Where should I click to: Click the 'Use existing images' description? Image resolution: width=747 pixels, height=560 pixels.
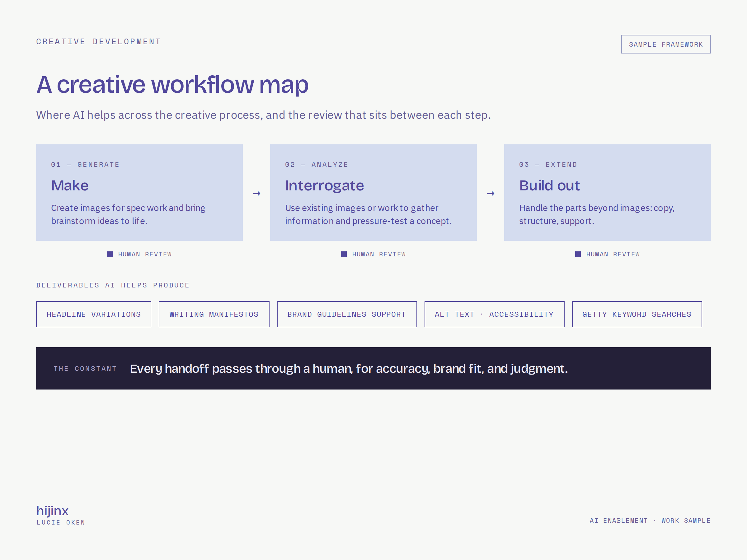tap(368, 214)
